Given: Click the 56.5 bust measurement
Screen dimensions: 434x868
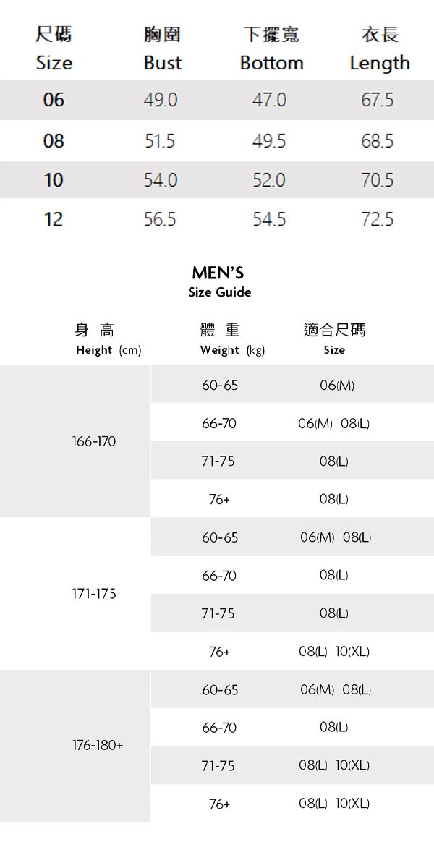Looking at the screenshot, I should (x=161, y=218).
